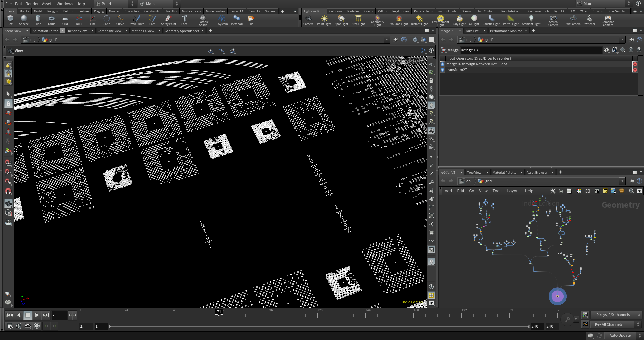The height and width of the screenshot is (340, 644).
Task: Open the Build desktop dropdown
Action: pos(114,4)
